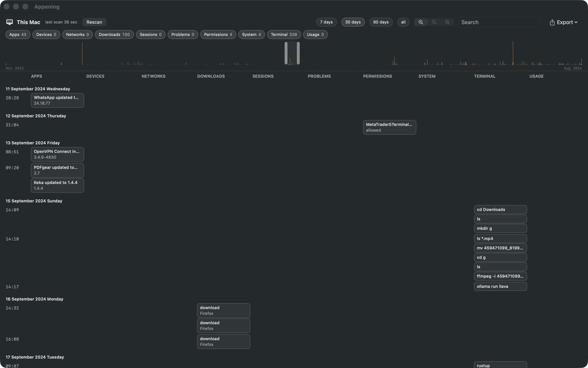Click the 15 September 2024 Sunday heading
This screenshot has width=588, height=368.
(34, 201)
